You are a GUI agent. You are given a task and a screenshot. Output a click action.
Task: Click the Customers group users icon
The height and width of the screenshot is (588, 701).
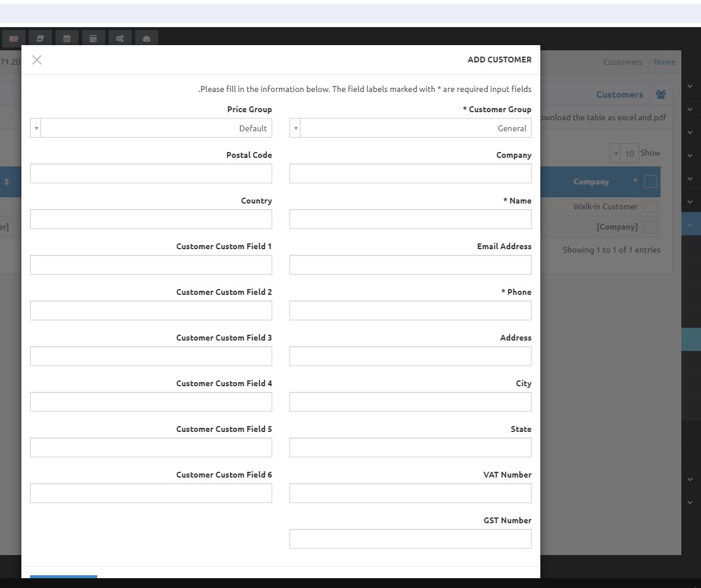coord(661,94)
